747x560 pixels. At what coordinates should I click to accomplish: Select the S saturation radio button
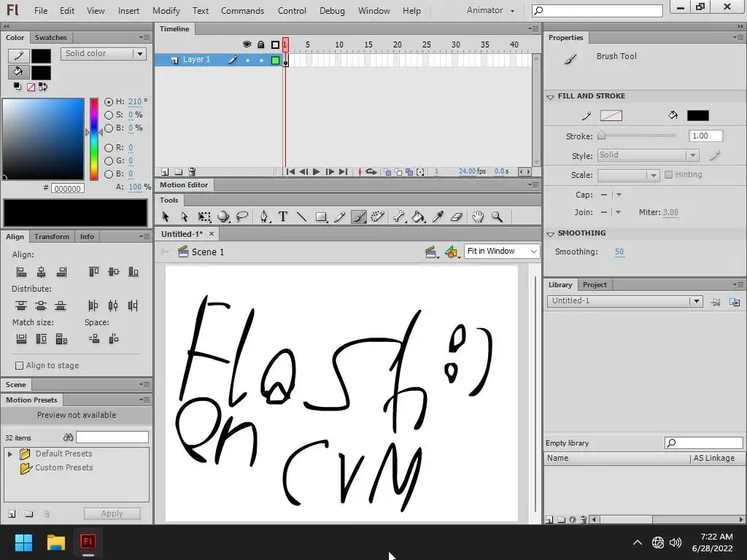pos(109,115)
